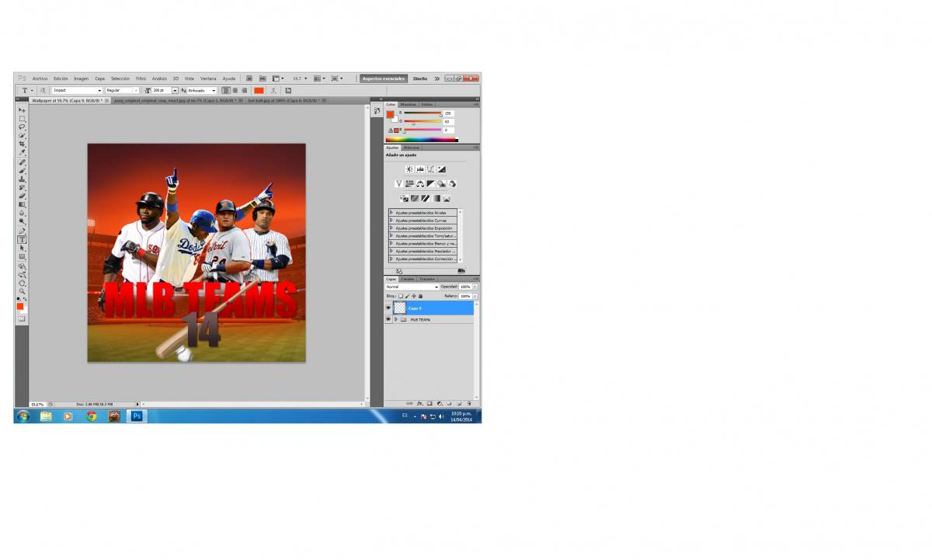This screenshot has height=560, width=932.
Task: Click the Aspectos esenciales workspace button
Action: coord(383,78)
